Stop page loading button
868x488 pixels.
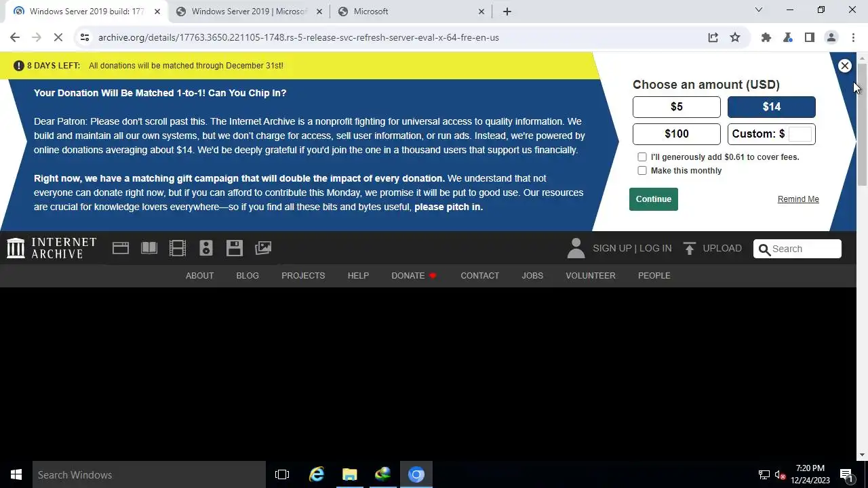[58, 37]
